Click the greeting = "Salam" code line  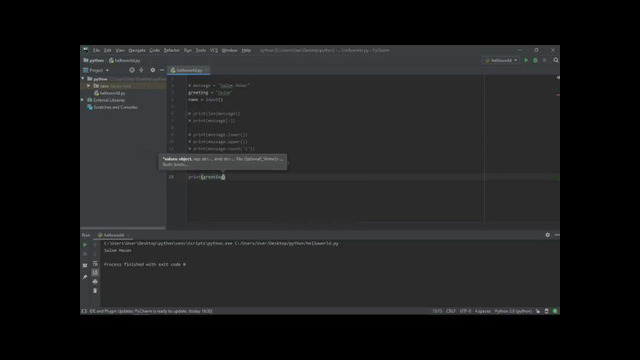[x=210, y=93]
